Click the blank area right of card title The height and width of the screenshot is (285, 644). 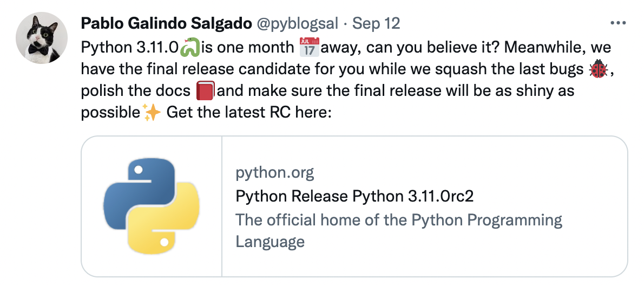click(550, 196)
